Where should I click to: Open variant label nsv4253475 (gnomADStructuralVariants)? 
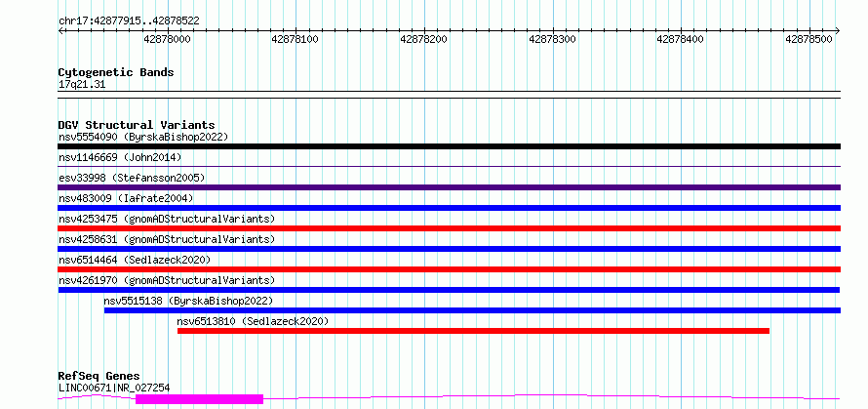pos(167,219)
